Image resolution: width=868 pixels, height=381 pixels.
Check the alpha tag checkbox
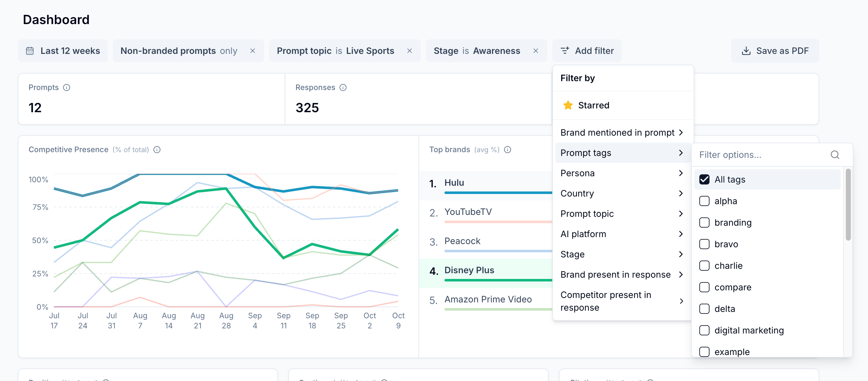(704, 201)
